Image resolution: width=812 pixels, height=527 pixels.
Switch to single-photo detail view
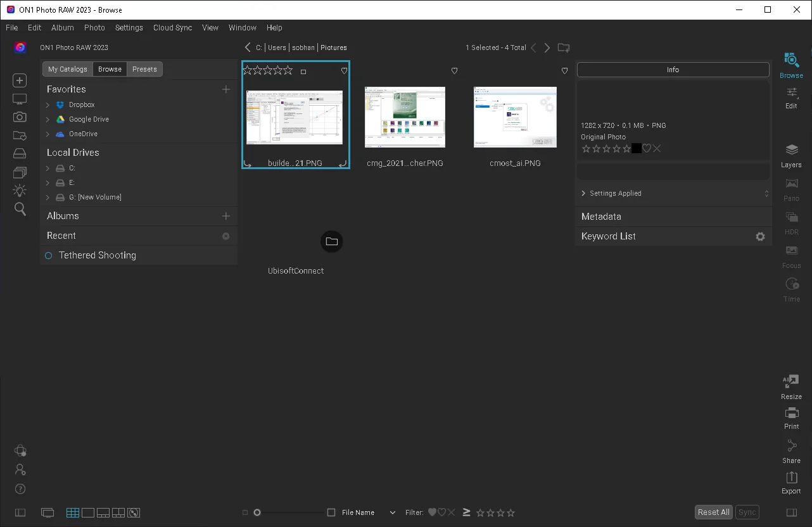[x=88, y=512]
